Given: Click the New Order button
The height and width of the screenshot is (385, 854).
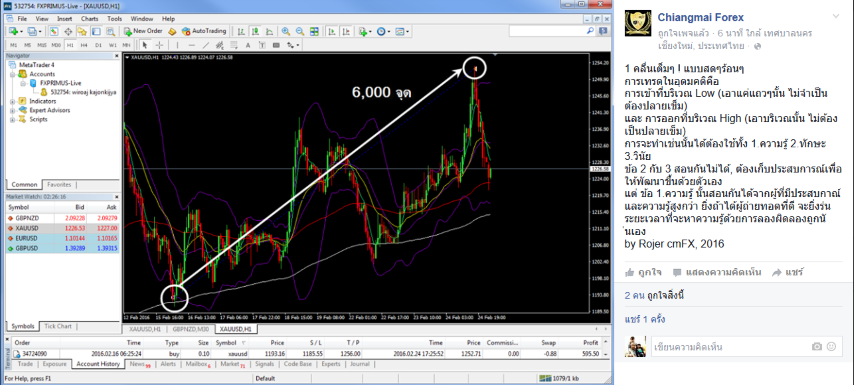Looking at the screenshot, I should coord(143,31).
